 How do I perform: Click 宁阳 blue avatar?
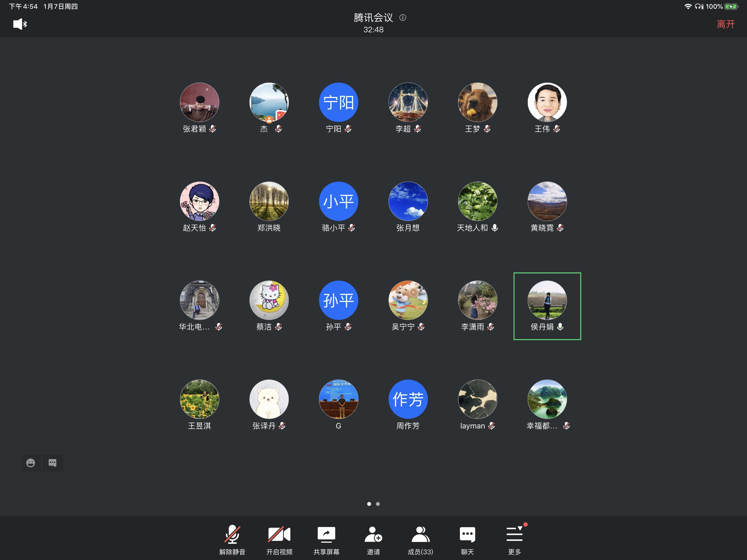pos(339,102)
